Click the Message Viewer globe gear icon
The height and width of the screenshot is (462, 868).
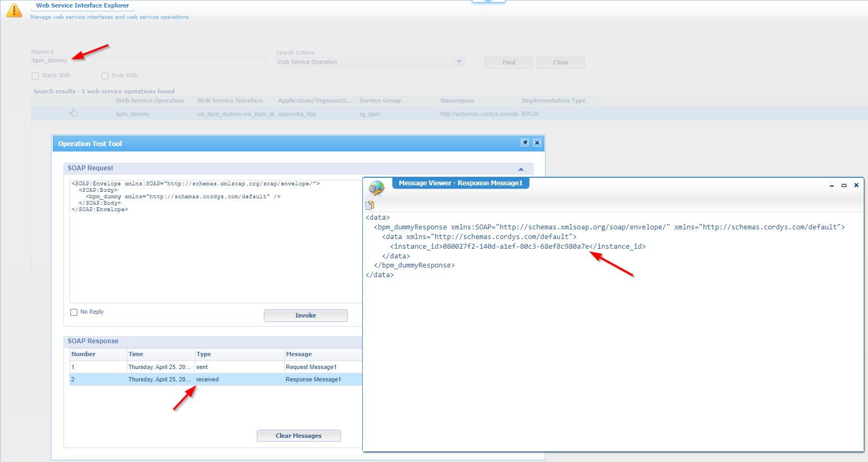(376, 188)
